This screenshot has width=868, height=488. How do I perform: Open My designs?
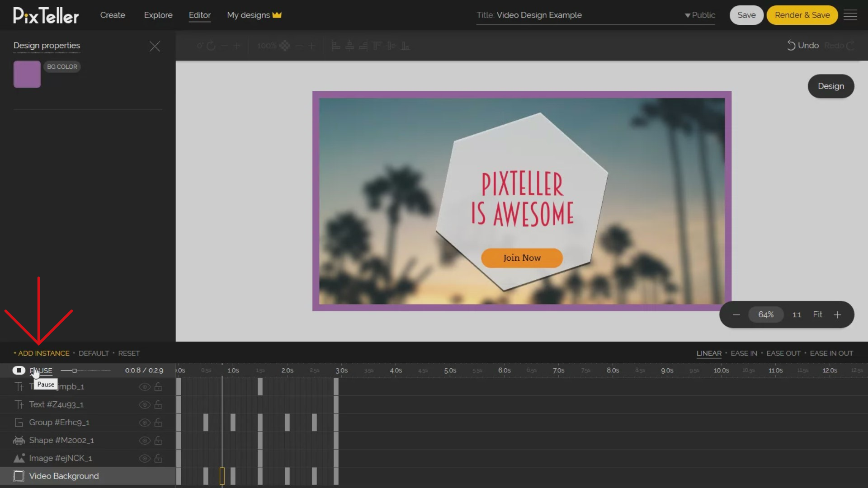tap(248, 15)
